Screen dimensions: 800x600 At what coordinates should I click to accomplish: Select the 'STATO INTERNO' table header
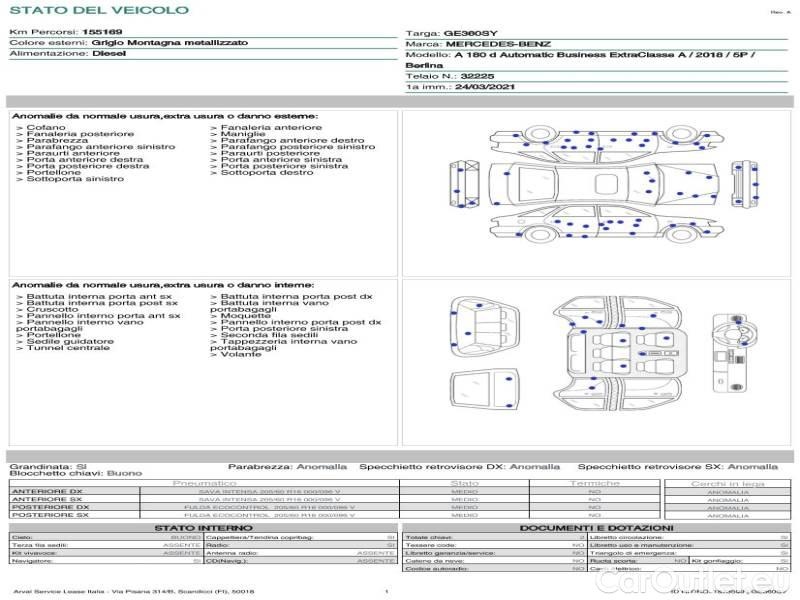click(204, 528)
